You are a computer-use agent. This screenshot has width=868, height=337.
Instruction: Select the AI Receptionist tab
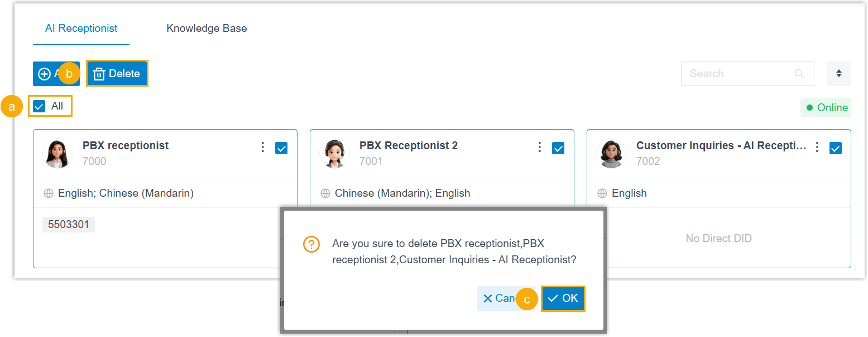coord(81,29)
